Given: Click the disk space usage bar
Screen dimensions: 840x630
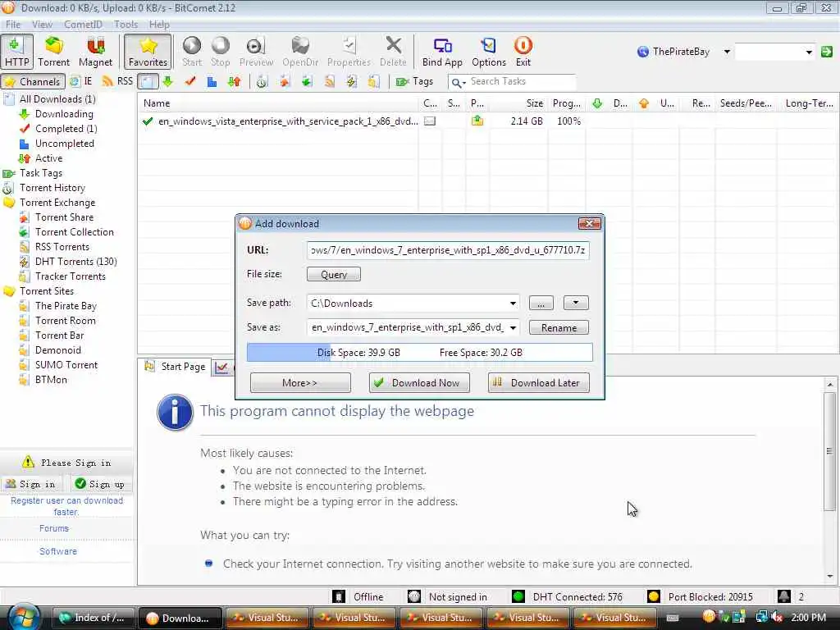Looking at the screenshot, I should [419, 353].
